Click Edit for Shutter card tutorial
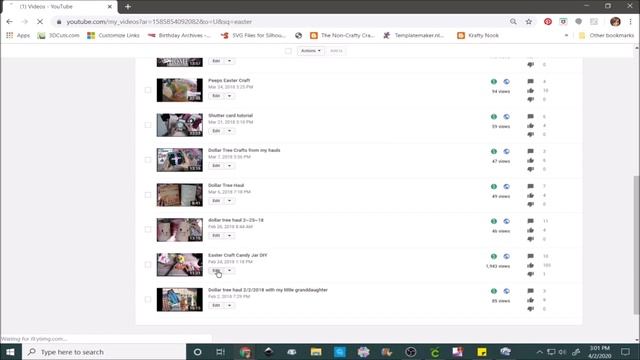 click(x=216, y=131)
